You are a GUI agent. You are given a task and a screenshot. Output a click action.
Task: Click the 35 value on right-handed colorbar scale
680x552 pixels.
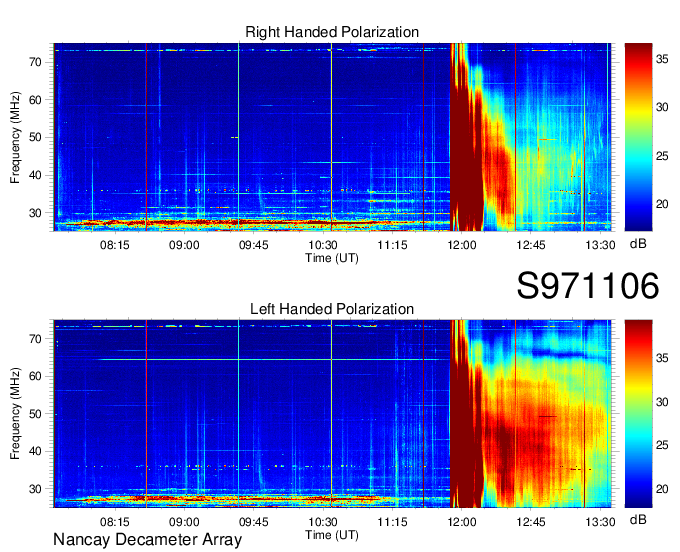point(662,59)
